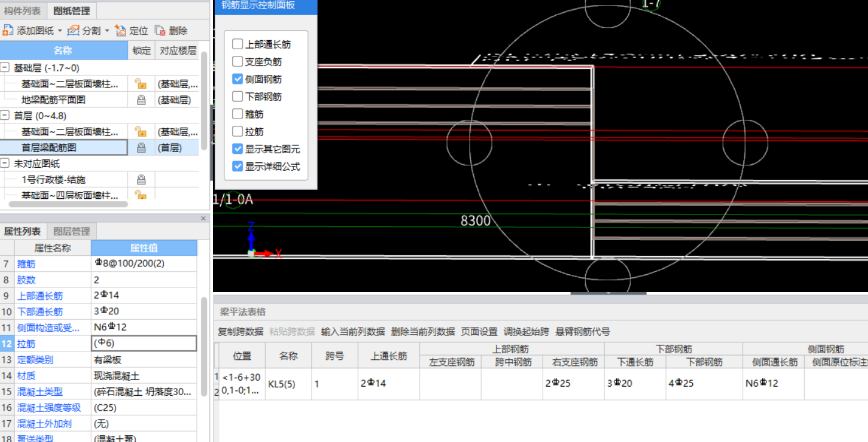The height and width of the screenshot is (442, 868).
Task: Click the 下通长筋 cell 3Φ20
Action: pos(636,384)
